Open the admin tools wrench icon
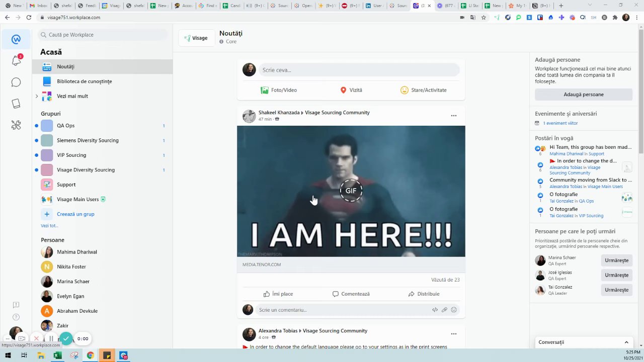The image size is (644, 362). tap(16, 125)
